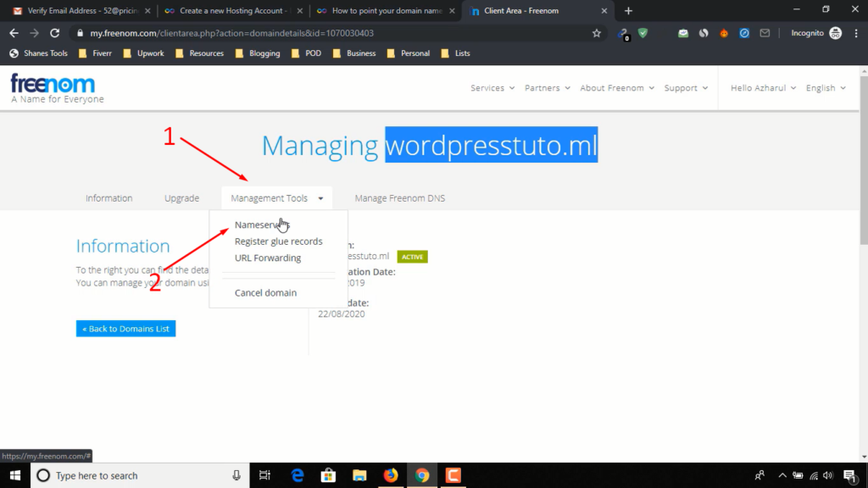Choose Cancel domain option
868x488 pixels.
coord(265,292)
